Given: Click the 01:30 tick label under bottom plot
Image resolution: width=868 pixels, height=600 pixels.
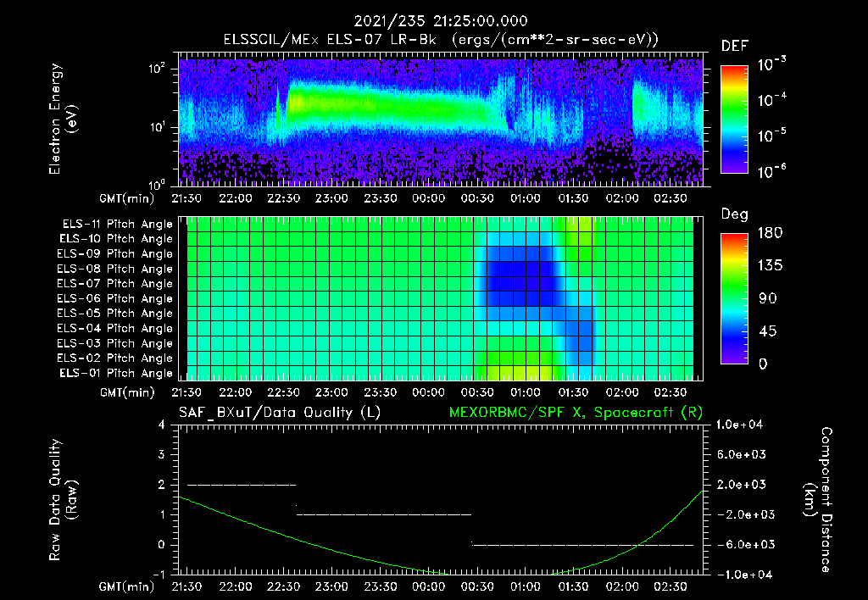Looking at the screenshot, I should click(574, 586).
